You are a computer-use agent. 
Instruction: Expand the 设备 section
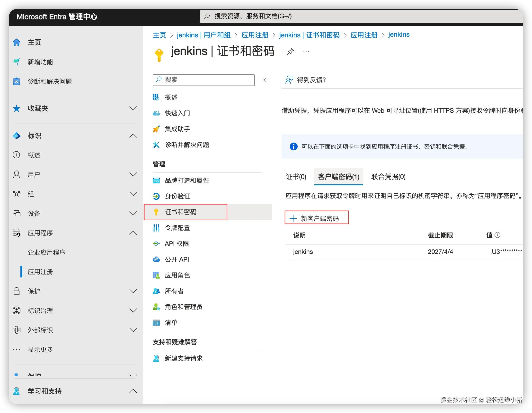[133, 214]
